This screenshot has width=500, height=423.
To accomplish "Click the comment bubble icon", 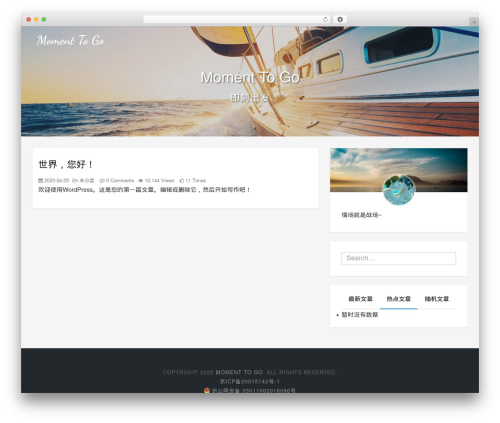I will 102,181.
